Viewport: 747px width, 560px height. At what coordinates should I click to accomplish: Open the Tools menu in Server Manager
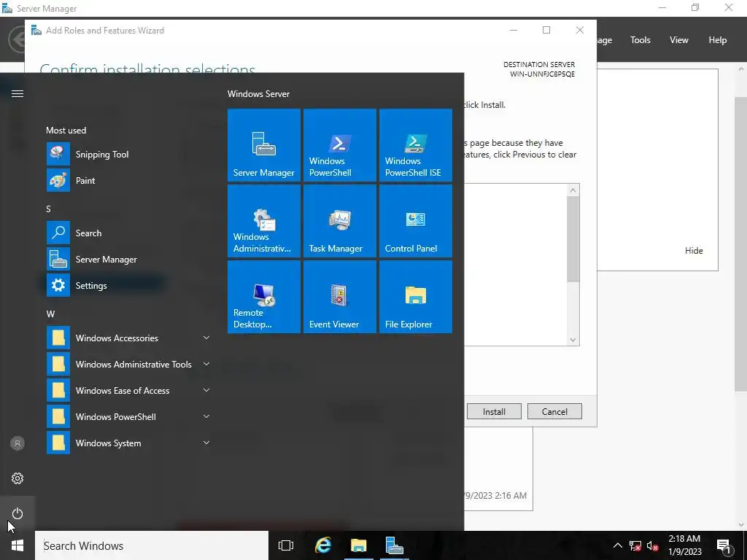coord(640,40)
